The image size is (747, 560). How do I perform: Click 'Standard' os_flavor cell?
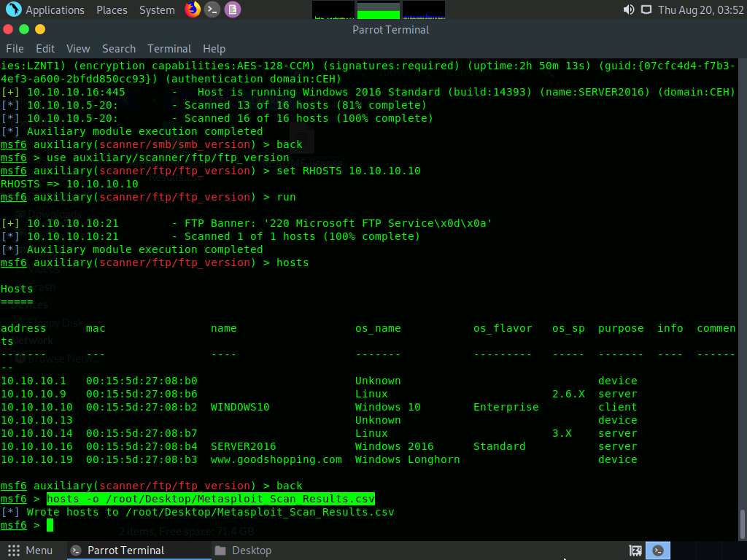tap(499, 447)
